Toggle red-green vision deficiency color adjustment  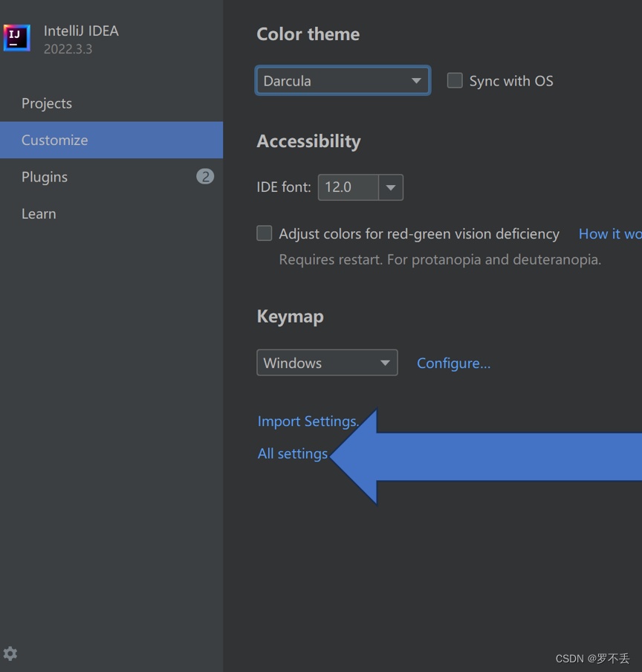[x=265, y=233]
